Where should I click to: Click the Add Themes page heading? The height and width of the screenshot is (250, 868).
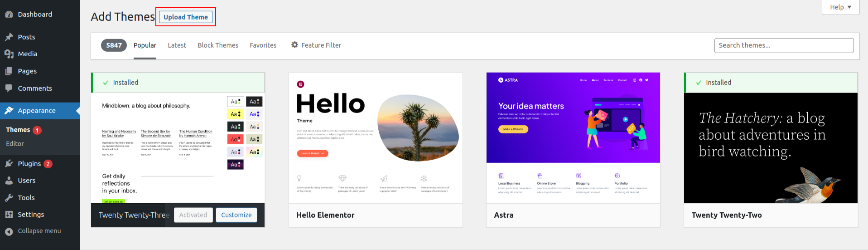pyautogui.click(x=123, y=17)
